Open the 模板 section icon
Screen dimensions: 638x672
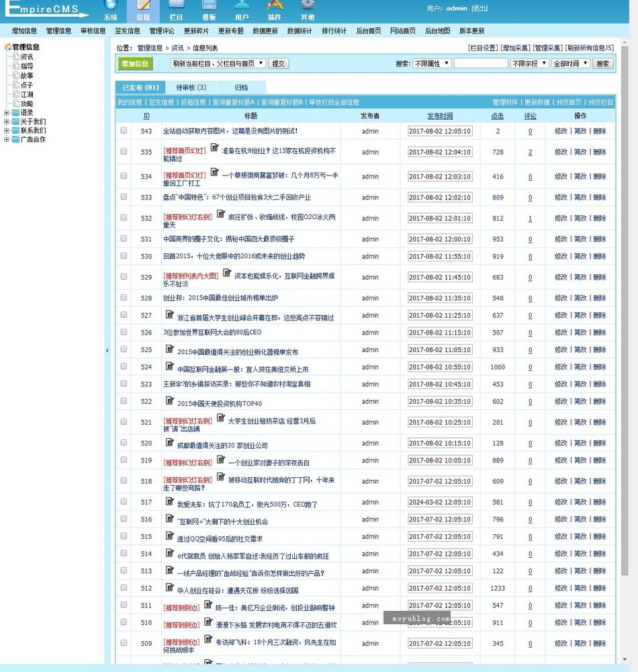tap(209, 5)
